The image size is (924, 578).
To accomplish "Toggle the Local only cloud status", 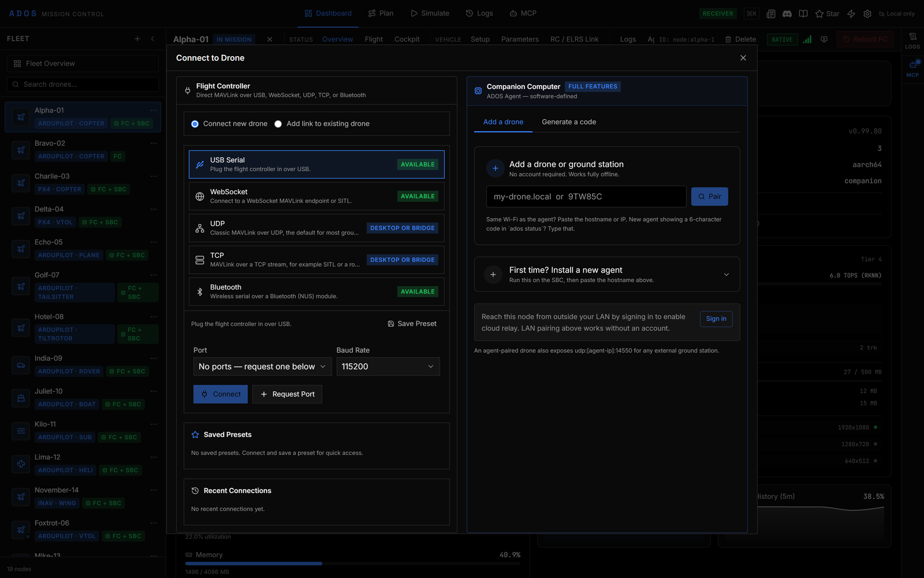I will point(896,13).
